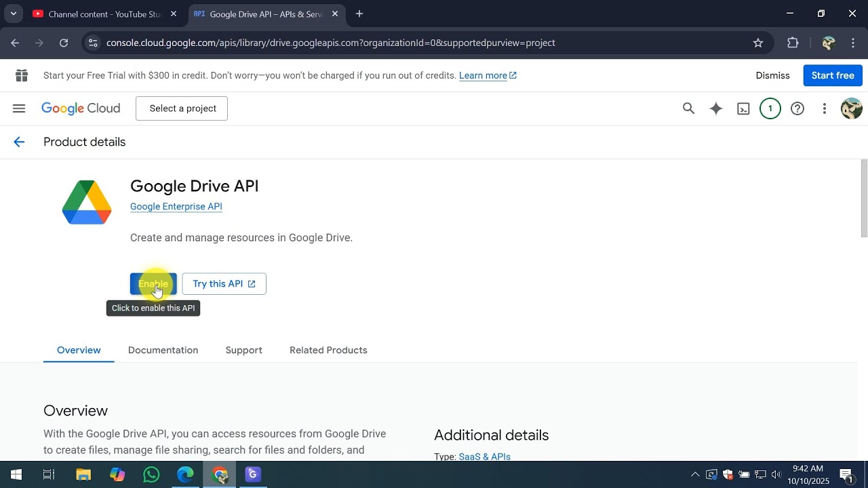Open the Google Enterprise API link
Viewport: 868px width, 488px height.
(x=176, y=207)
